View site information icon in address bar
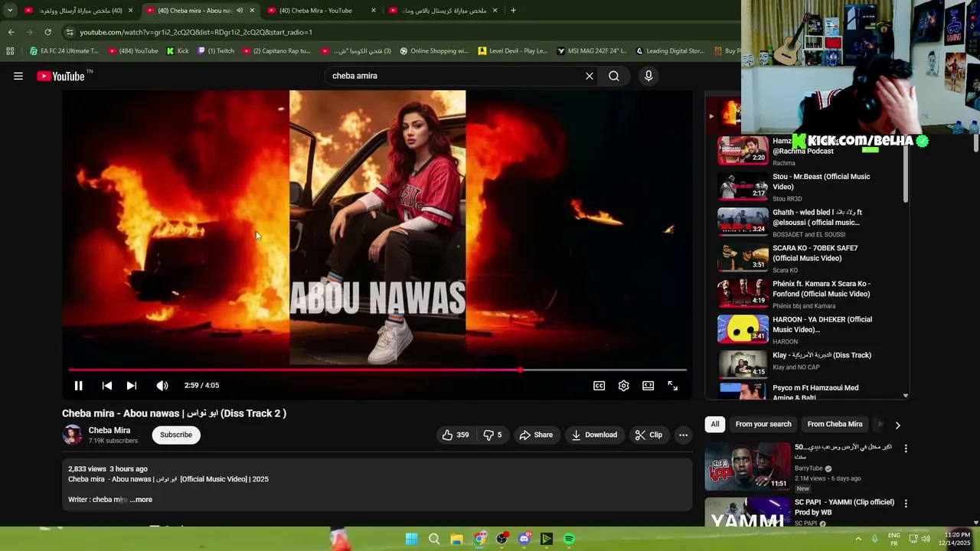Image resolution: width=980 pixels, height=551 pixels. tap(70, 32)
